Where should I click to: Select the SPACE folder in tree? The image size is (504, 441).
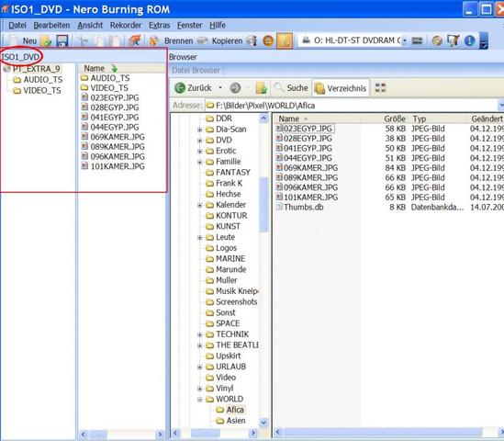223,323
